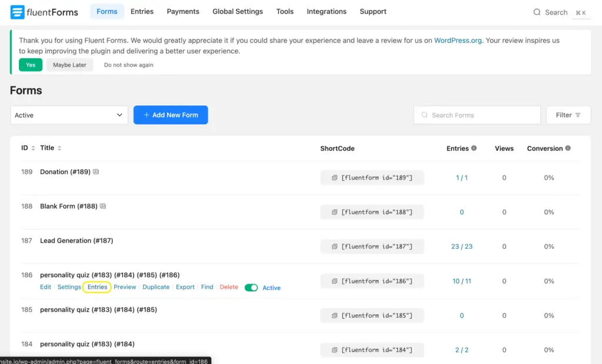Viewport: 602px width, 364px height.
Task: Toggle Active status of form #186
Action: [x=251, y=288]
